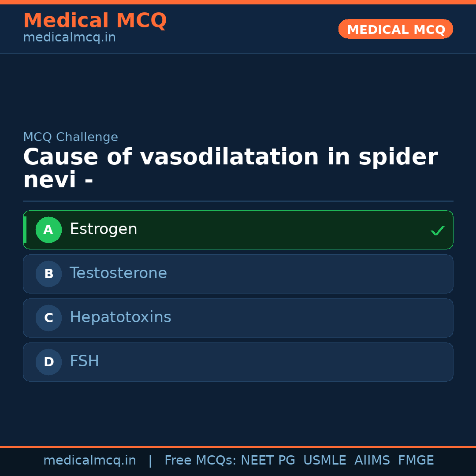Pick the Hepatotoxins answer text
Image resolution: width=476 pixels, height=476 pixels.
coord(120,317)
